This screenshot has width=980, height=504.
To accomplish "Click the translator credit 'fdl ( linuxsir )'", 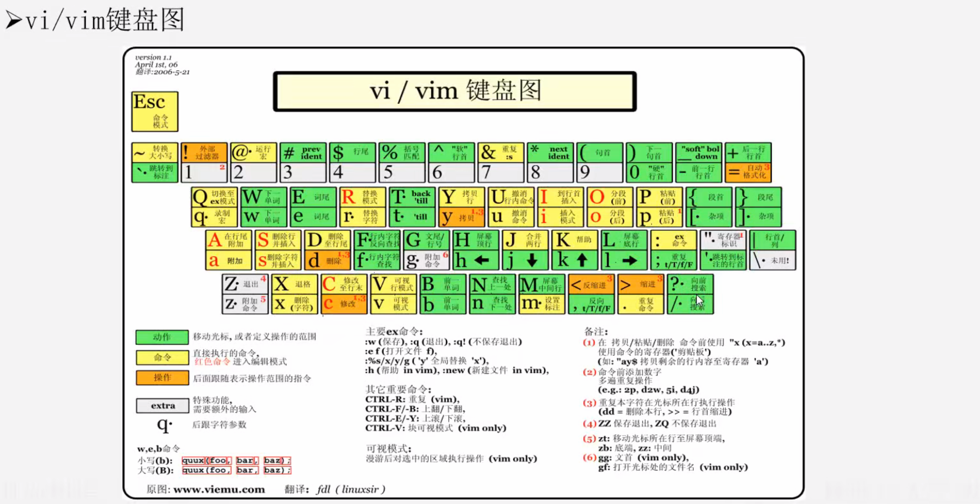I will 351,489.
